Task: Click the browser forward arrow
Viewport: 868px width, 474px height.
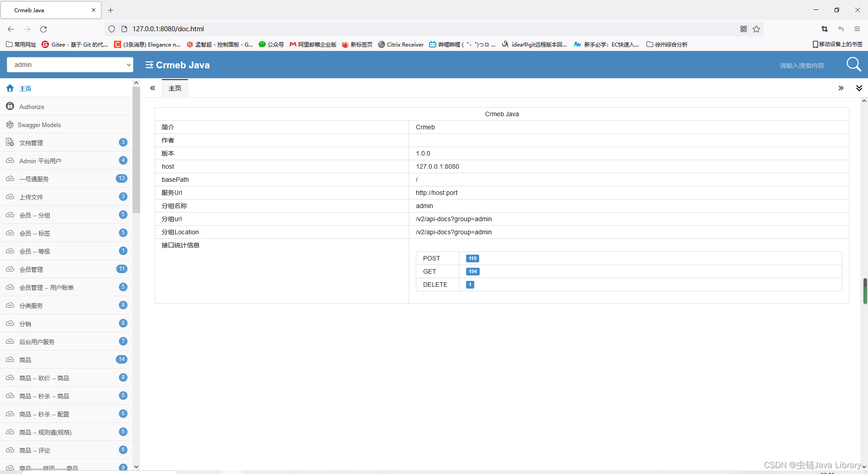Action: 27,29
